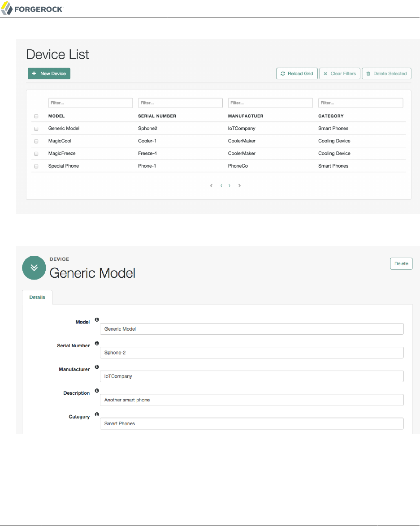This screenshot has height=526, width=420.
Task: Click the New Device button
Action: coord(49,73)
